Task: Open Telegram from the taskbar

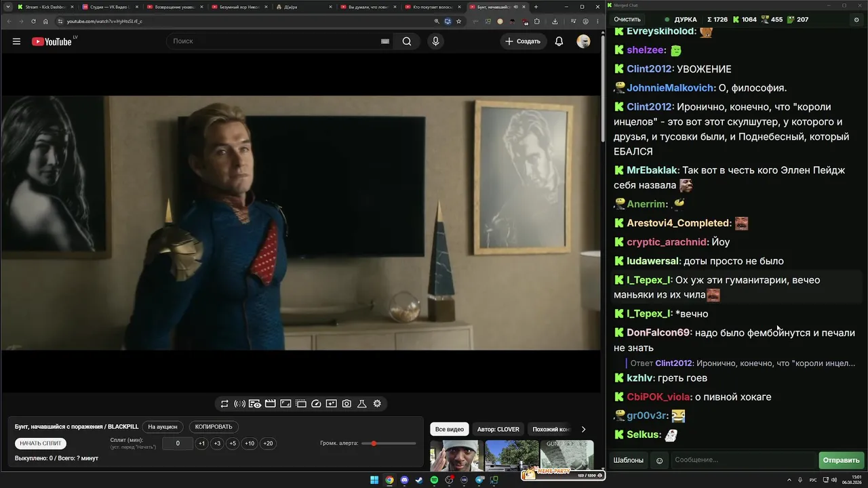Action: [479, 481]
